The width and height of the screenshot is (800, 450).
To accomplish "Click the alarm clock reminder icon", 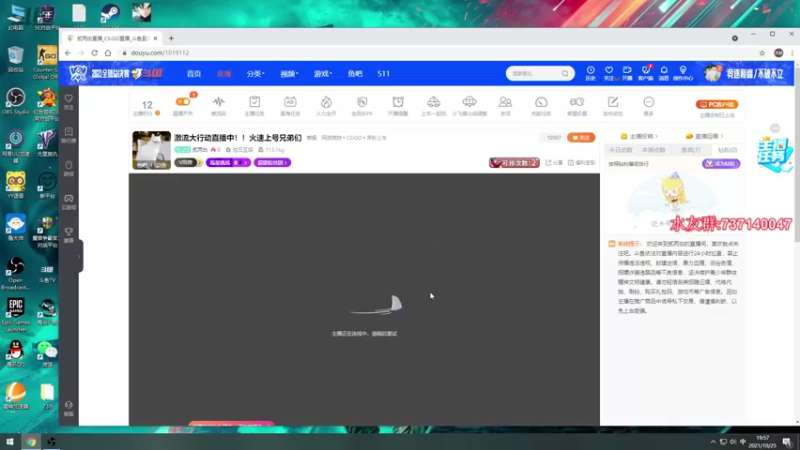I will 398,102.
